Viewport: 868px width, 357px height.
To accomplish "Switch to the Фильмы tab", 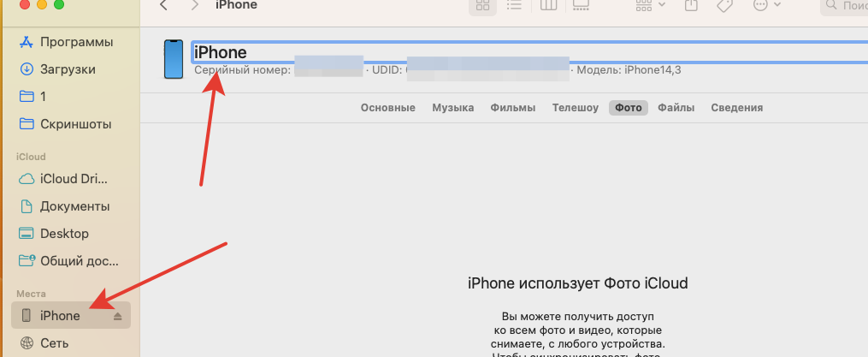I will point(512,108).
